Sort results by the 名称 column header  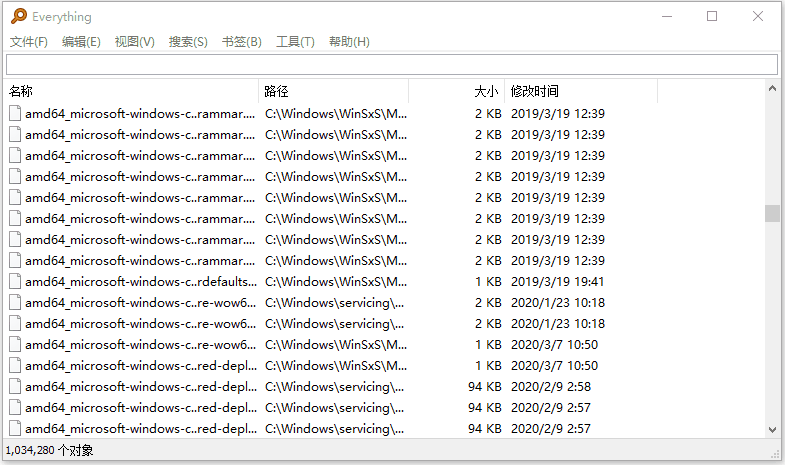click(132, 91)
